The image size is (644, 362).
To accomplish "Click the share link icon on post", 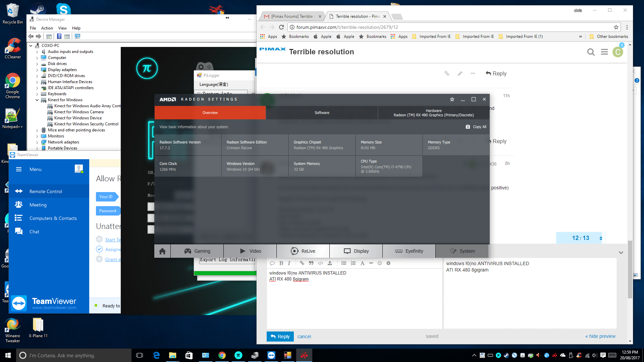I will 447,73.
